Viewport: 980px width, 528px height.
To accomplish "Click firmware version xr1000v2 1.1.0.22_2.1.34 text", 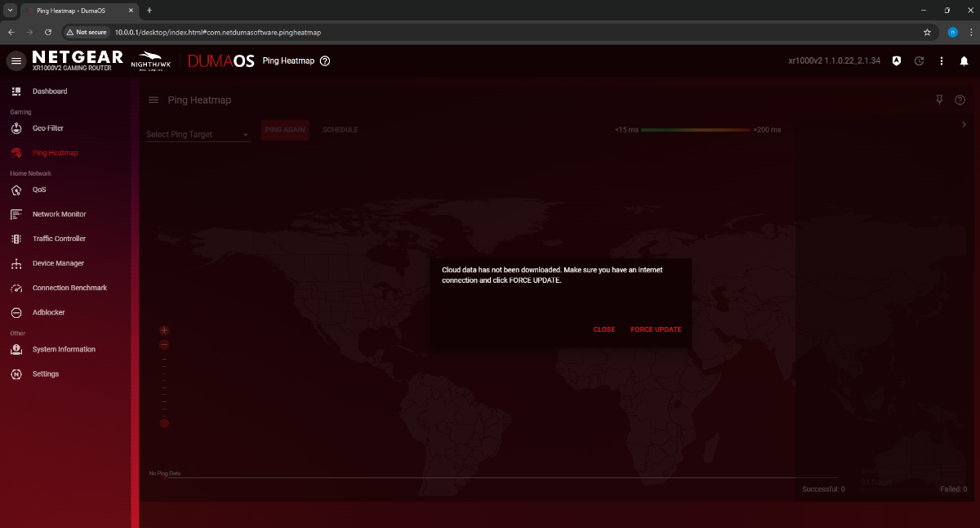I will 834,61.
